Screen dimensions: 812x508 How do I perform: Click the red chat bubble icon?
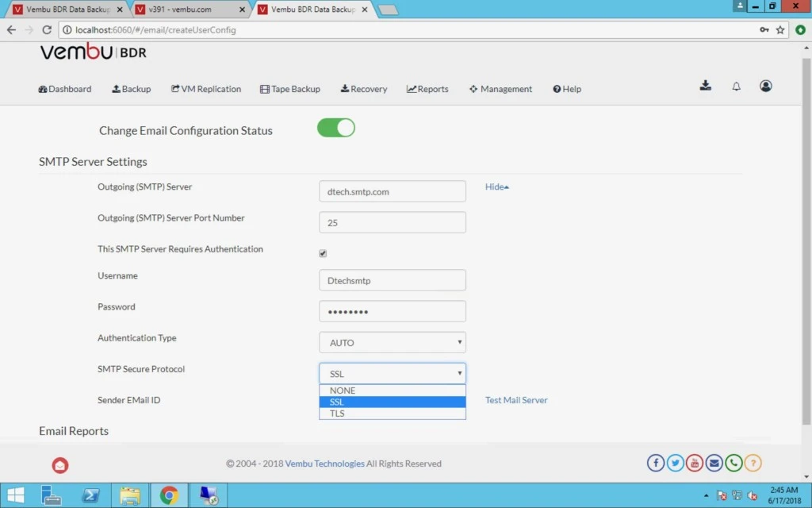(60, 465)
